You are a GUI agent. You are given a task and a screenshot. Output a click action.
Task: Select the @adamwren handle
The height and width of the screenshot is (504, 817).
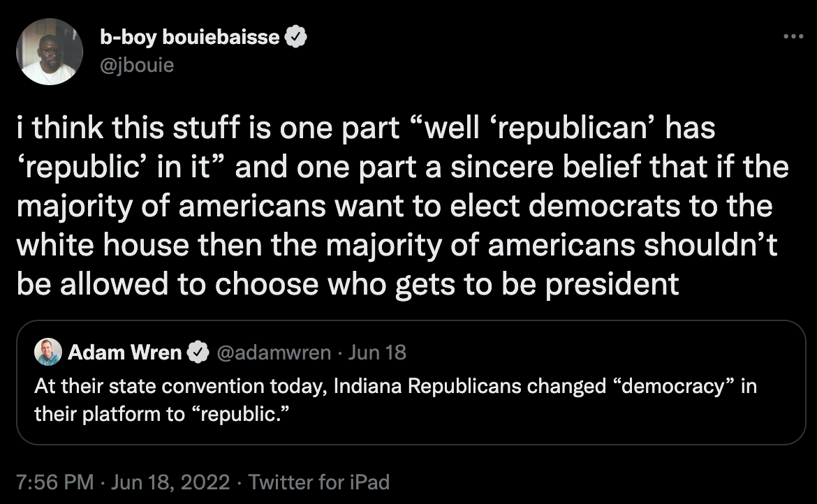tap(274, 353)
